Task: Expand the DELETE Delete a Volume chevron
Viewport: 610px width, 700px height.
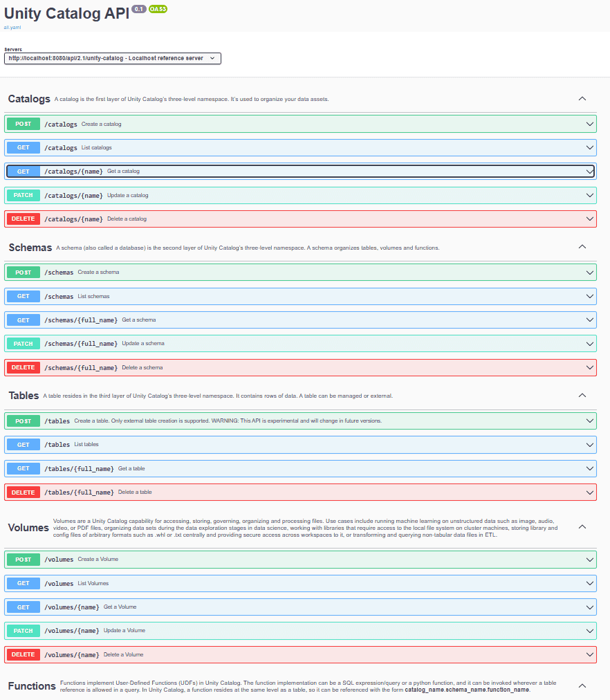Action: click(x=589, y=654)
